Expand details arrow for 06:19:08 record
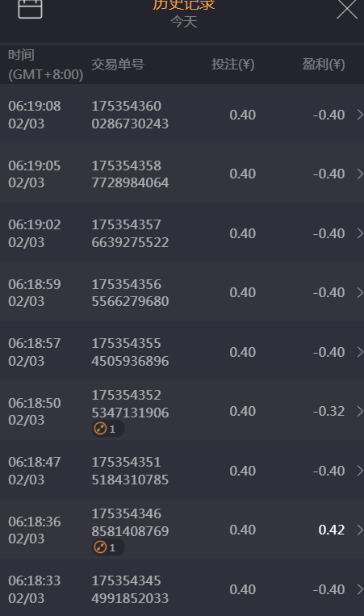The height and width of the screenshot is (616, 364). coord(360,115)
